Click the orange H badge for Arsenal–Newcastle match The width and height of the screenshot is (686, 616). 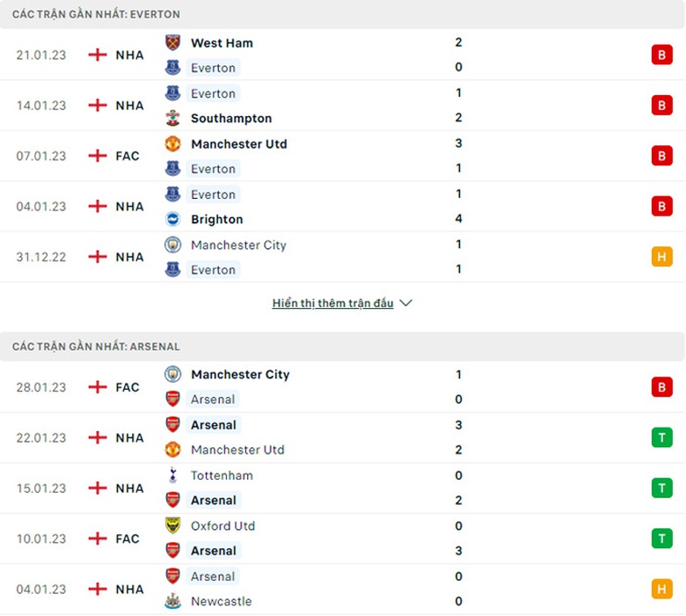tap(661, 589)
